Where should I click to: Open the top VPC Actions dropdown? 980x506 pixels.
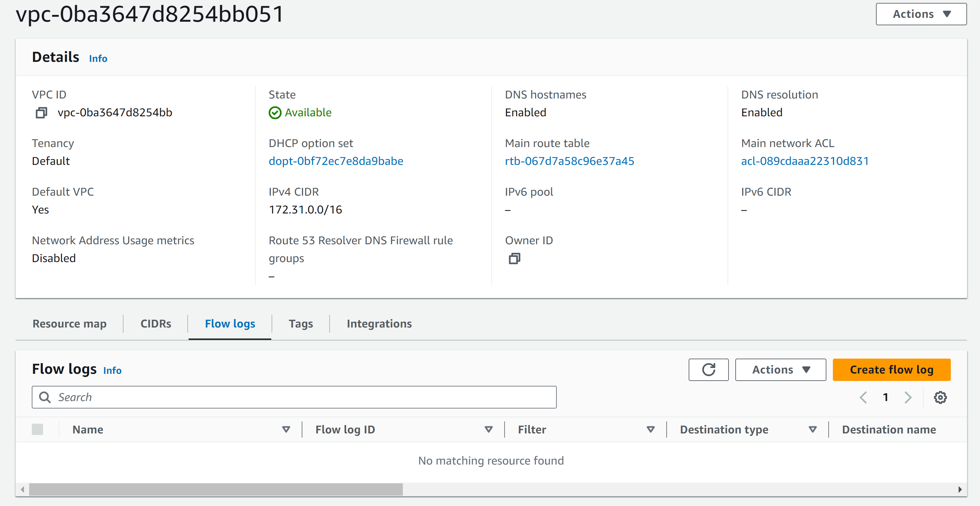[x=921, y=14]
